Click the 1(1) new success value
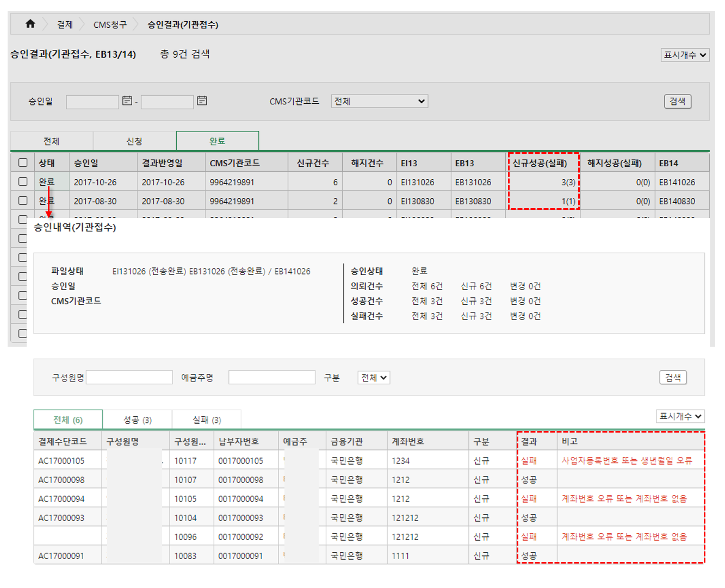725x588 pixels. point(568,201)
